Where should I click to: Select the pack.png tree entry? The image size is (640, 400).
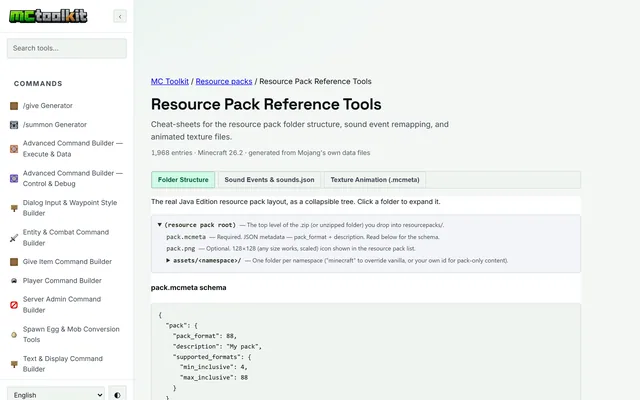[x=180, y=248]
